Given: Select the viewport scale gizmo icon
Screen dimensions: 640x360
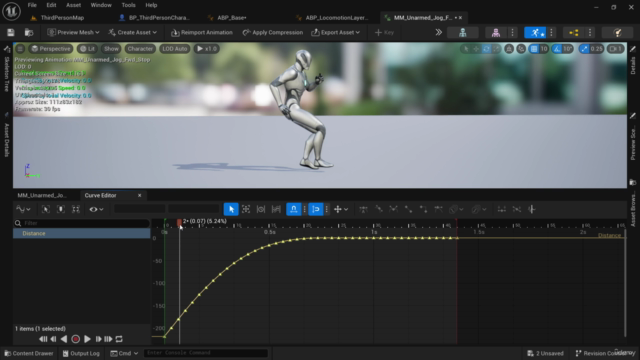Looking at the screenshot, I should tap(496, 49).
